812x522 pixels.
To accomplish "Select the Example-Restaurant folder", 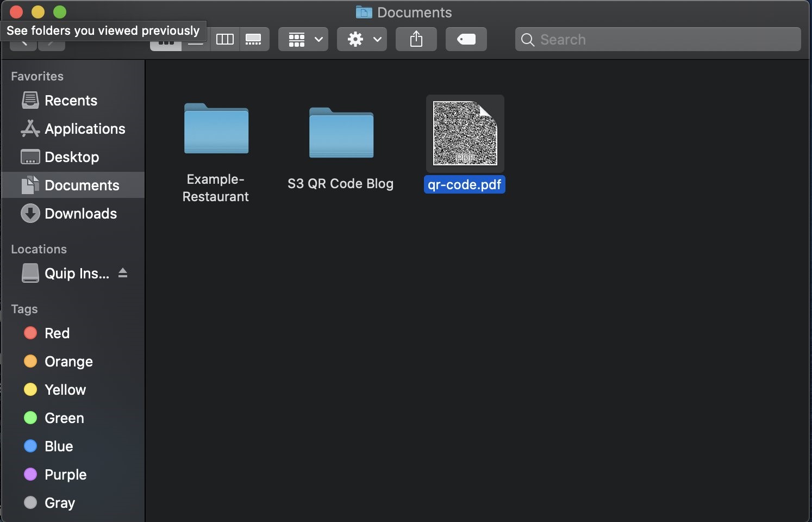I will (x=216, y=128).
